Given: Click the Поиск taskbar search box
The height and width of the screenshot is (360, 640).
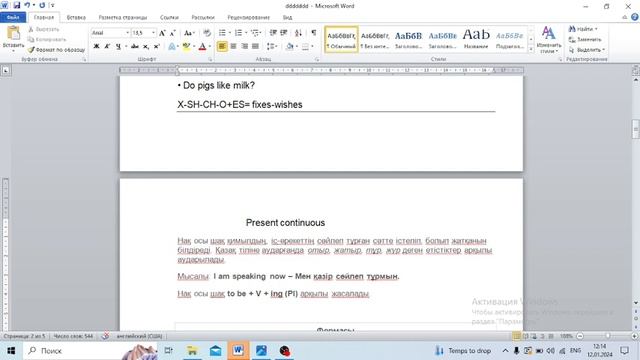Looking at the screenshot, I should (x=89, y=351).
